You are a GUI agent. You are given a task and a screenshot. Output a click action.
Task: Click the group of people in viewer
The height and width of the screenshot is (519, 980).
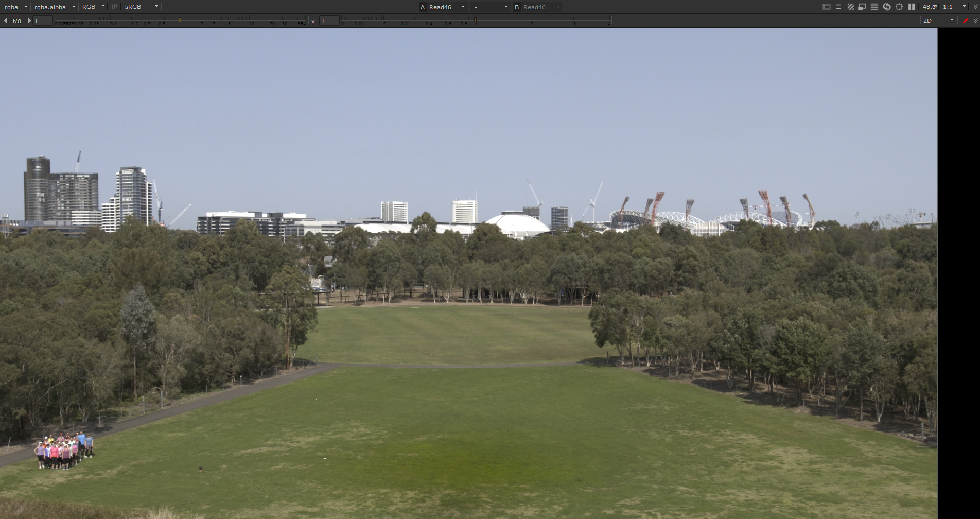click(64, 451)
